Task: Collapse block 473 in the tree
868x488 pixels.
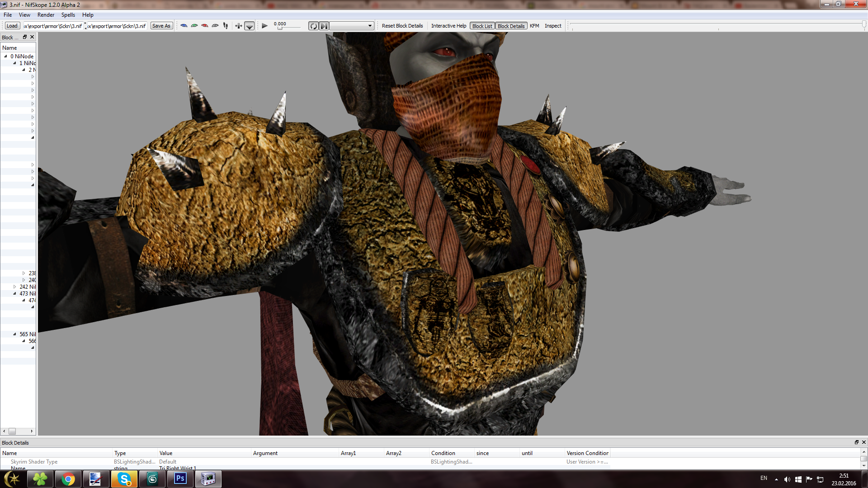Action: tap(14, 294)
